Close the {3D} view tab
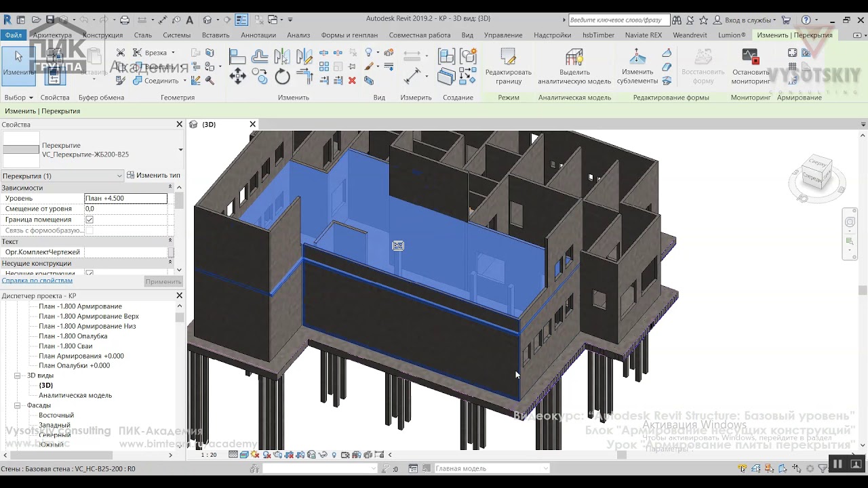This screenshot has width=868, height=488. (253, 125)
